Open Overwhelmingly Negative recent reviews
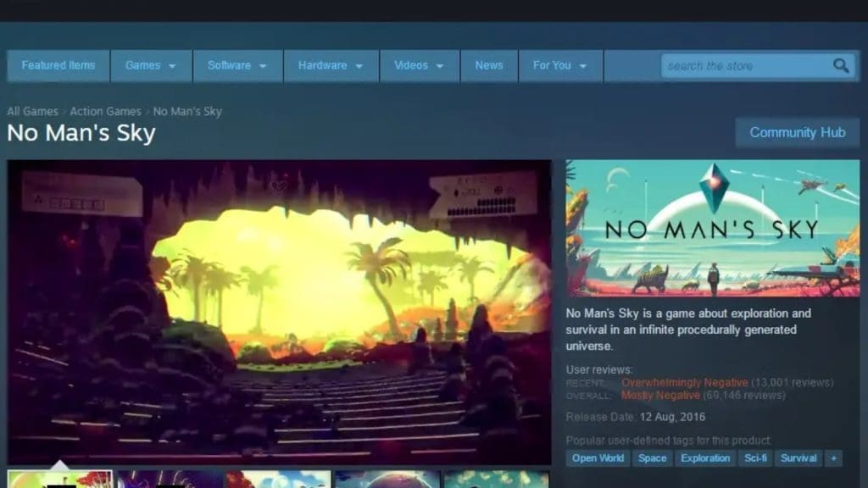868x488 pixels. click(x=684, y=382)
